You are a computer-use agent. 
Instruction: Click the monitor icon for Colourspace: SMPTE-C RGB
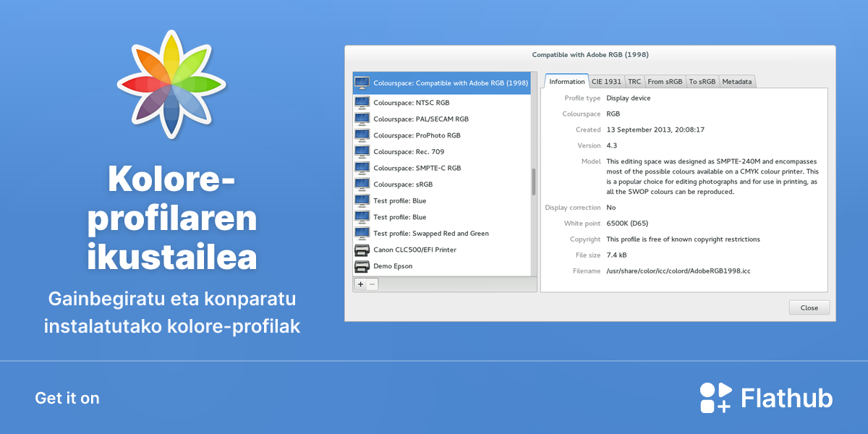(362, 168)
